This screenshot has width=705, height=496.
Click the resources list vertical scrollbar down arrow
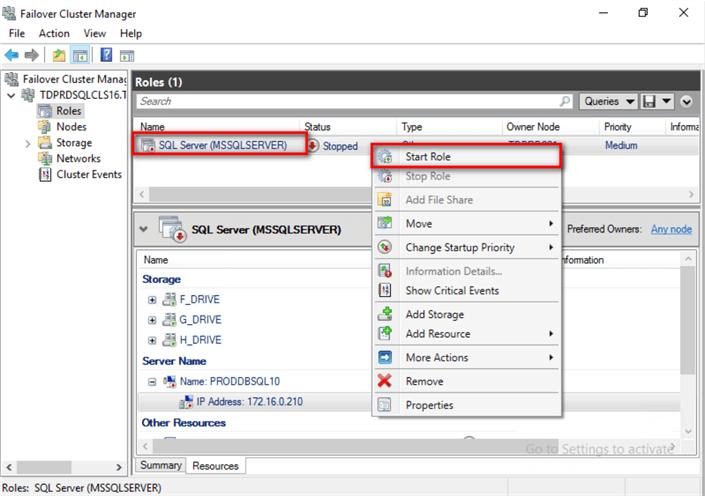click(688, 431)
